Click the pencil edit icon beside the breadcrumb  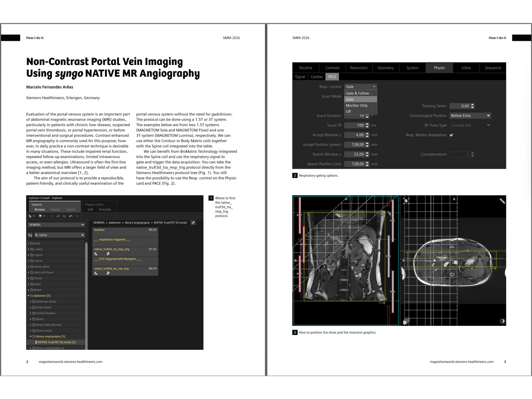tap(193, 223)
